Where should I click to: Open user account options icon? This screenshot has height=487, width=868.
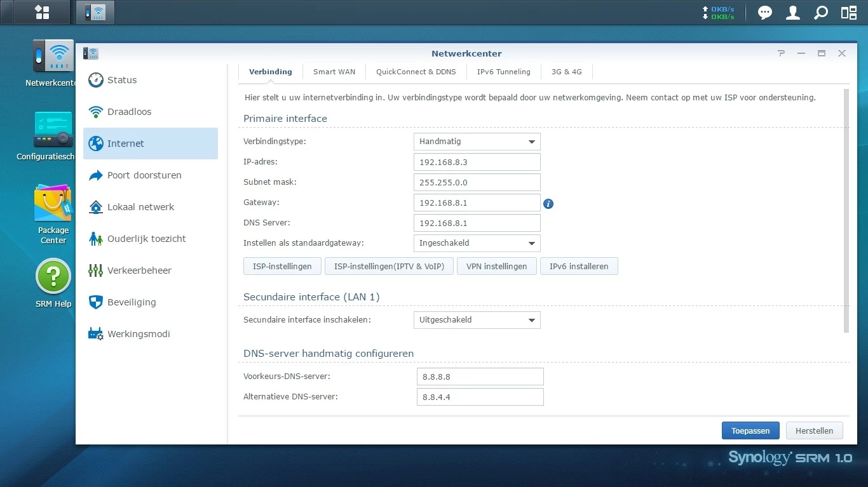pyautogui.click(x=793, y=13)
